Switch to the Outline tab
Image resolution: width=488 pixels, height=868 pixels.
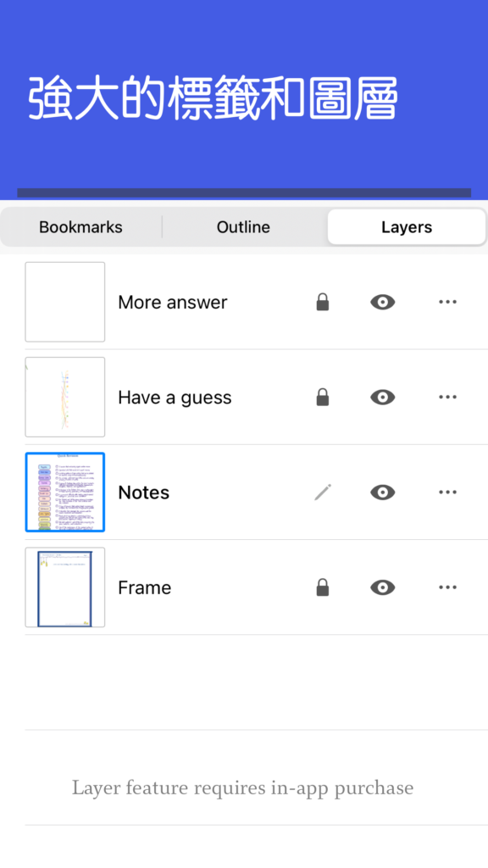[243, 227]
